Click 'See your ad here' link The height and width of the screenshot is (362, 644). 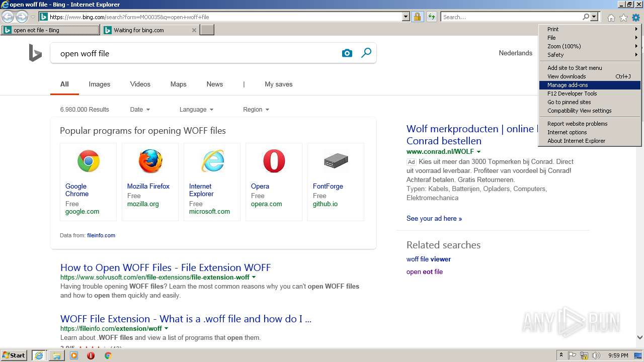click(434, 219)
